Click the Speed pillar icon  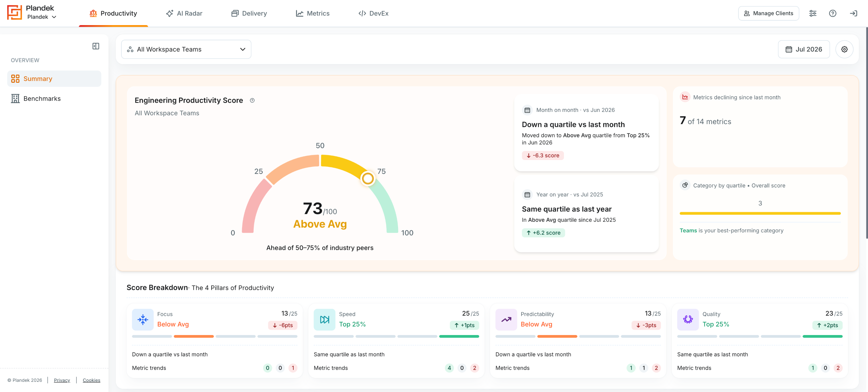click(324, 319)
